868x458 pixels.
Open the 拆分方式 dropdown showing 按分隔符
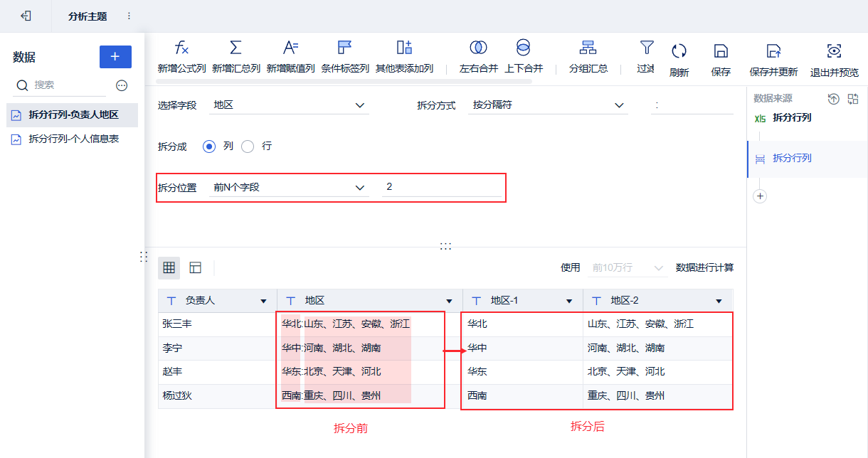tap(549, 105)
